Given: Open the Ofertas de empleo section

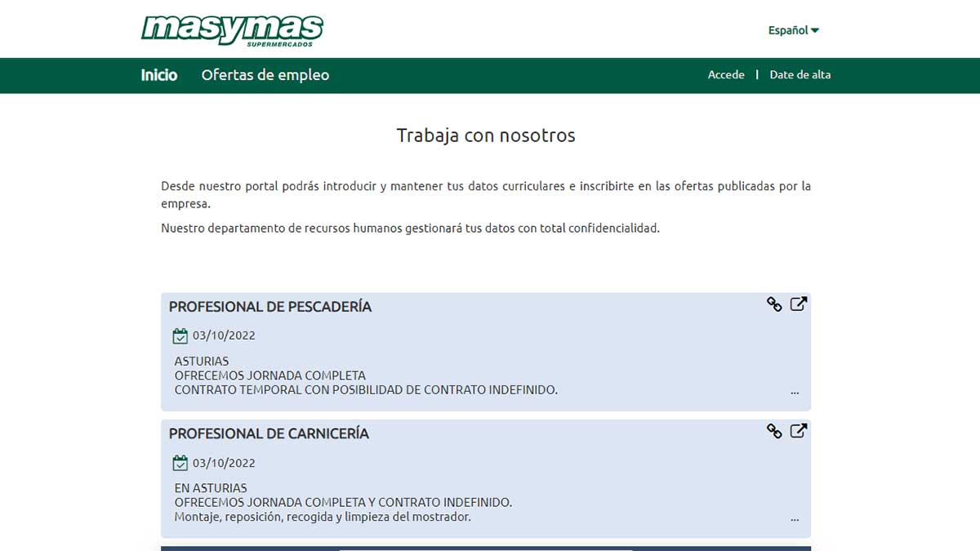Looking at the screenshot, I should [265, 75].
